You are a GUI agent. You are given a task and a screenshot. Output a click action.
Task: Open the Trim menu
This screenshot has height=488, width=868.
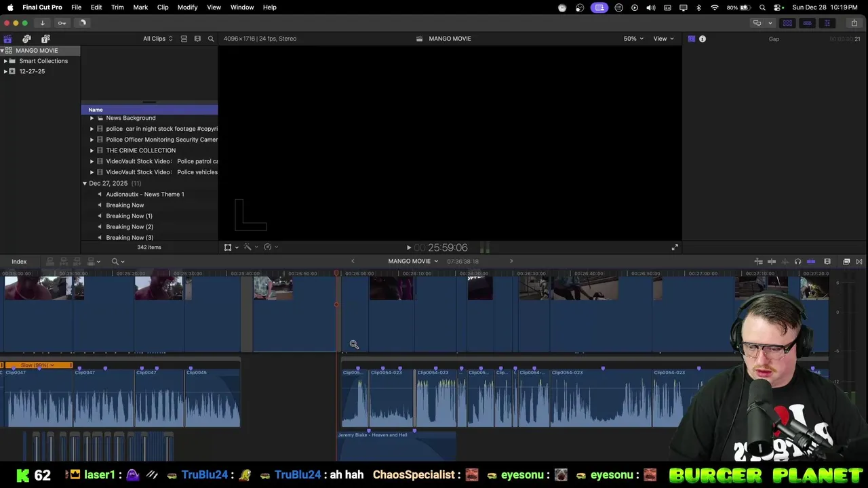[117, 7]
